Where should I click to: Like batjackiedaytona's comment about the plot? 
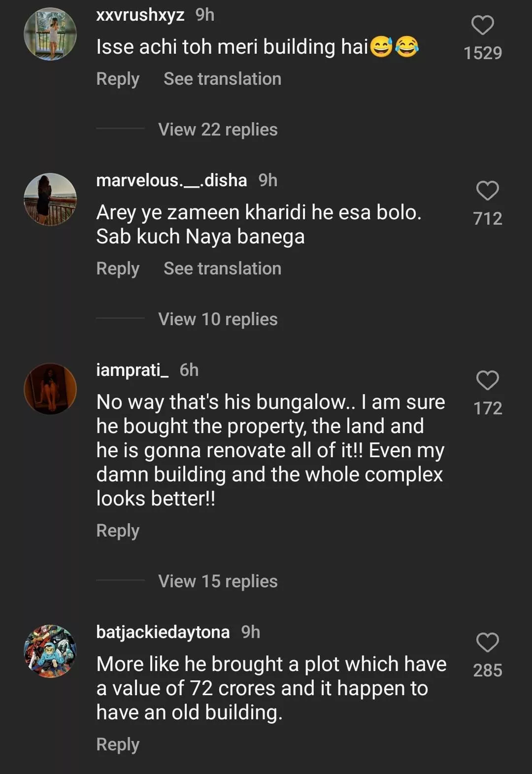point(487,643)
